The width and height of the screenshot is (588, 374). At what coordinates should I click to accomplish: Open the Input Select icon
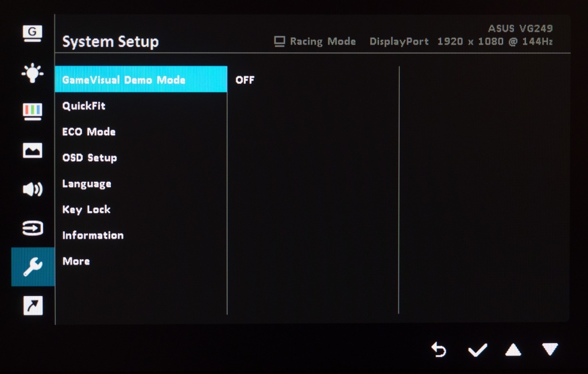pos(32,228)
